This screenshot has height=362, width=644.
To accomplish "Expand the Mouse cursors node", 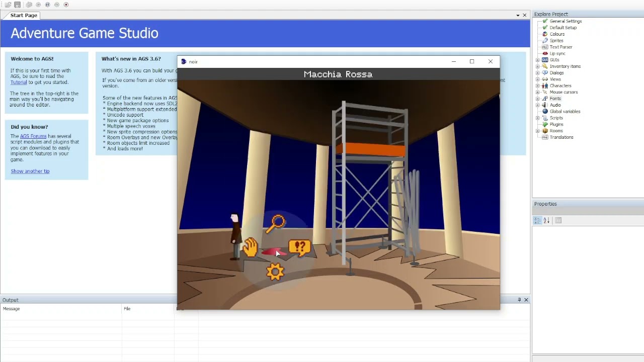I will pyautogui.click(x=537, y=92).
